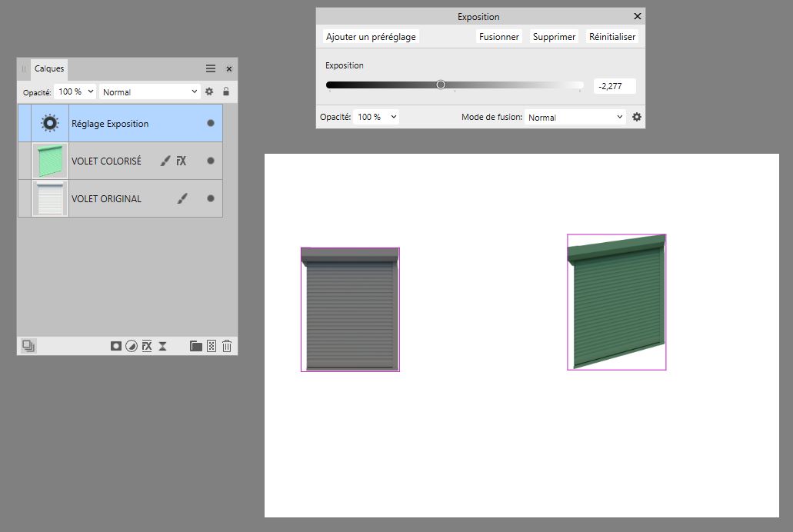Image resolution: width=793 pixels, height=532 pixels.
Task: Click the lock icon in Calques panel
Action: coord(226,91)
